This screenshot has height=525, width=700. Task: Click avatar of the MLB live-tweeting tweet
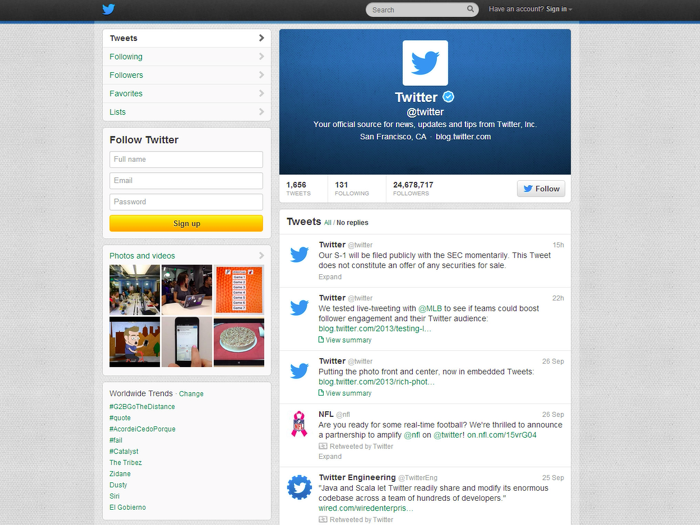[299, 308]
